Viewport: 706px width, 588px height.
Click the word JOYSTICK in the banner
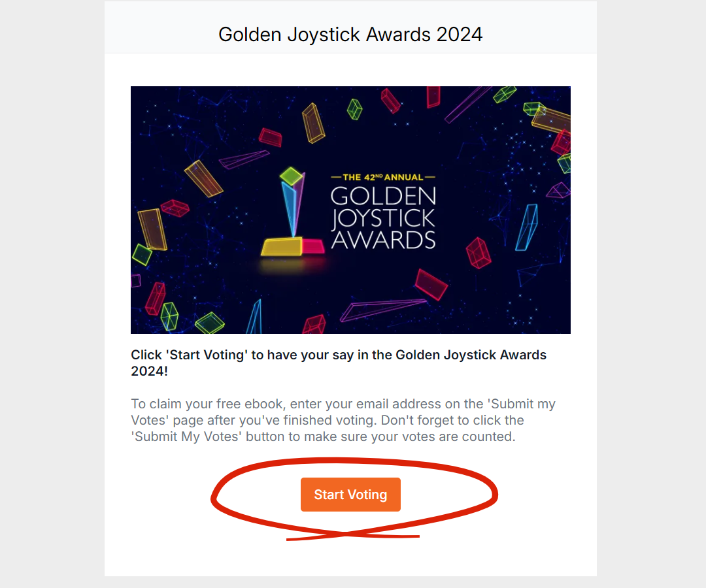[x=383, y=218]
